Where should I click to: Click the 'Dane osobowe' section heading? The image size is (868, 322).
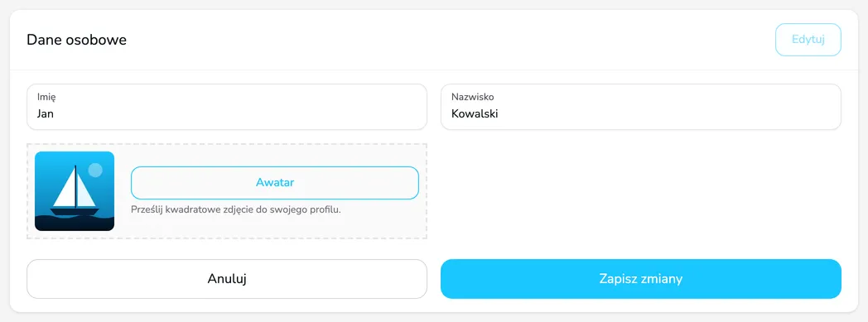76,40
